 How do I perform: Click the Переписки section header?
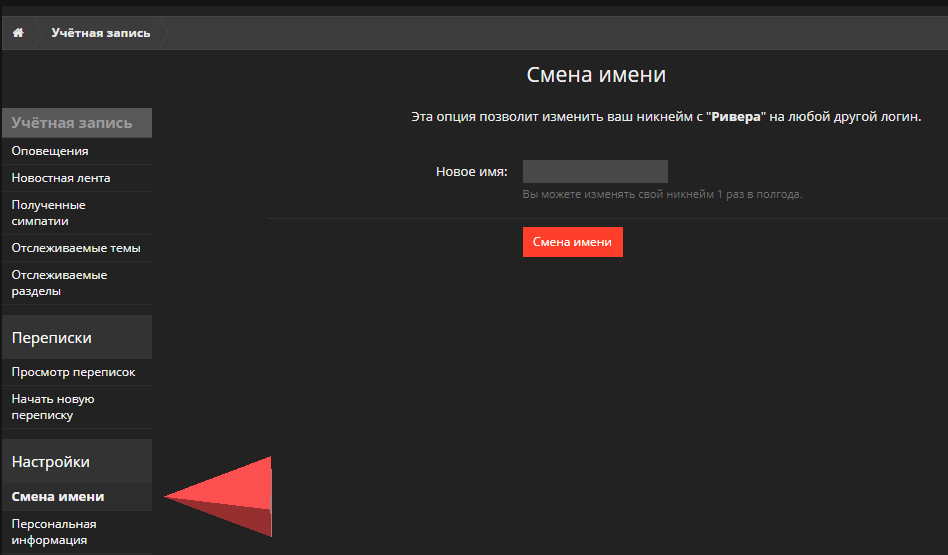[x=77, y=337]
